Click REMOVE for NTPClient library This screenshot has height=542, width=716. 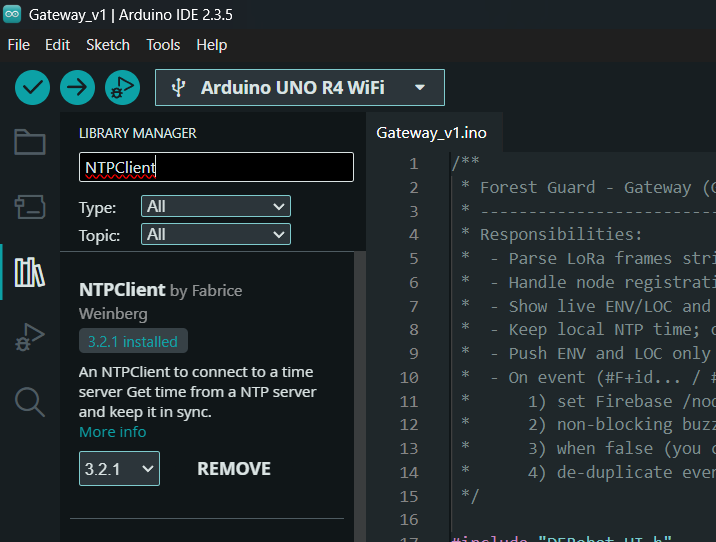pos(234,468)
